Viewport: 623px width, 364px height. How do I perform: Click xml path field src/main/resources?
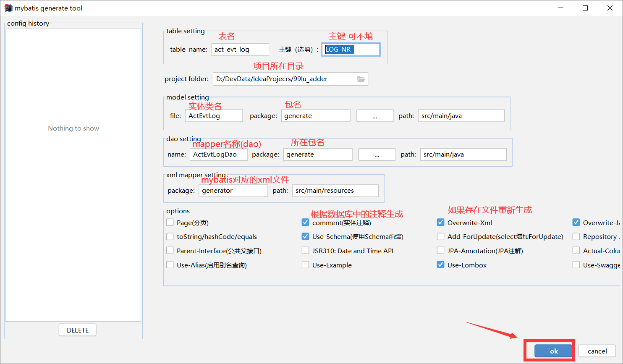pyautogui.click(x=335, y=191)
